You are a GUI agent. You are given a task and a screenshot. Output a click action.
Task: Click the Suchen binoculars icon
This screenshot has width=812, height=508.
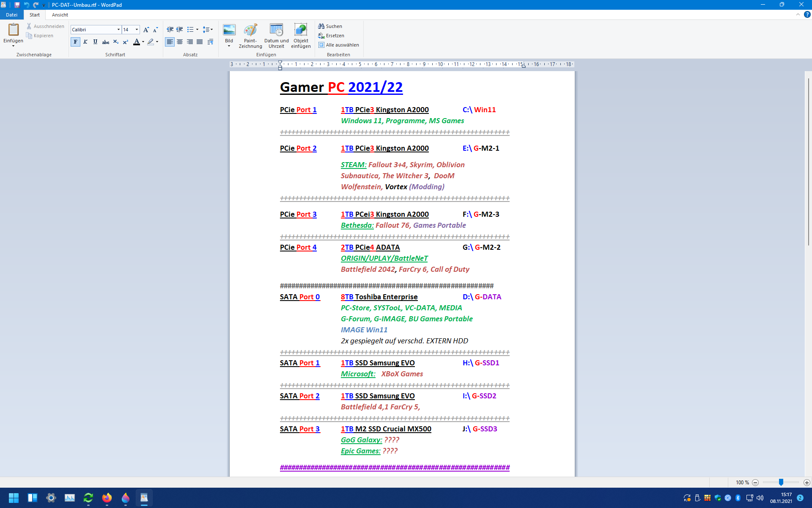point(321,26)
